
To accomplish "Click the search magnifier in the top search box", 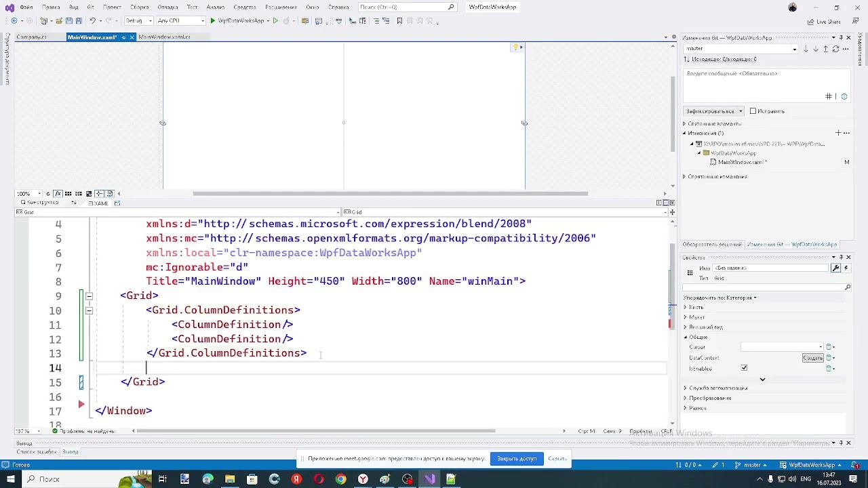I will 451,7.
